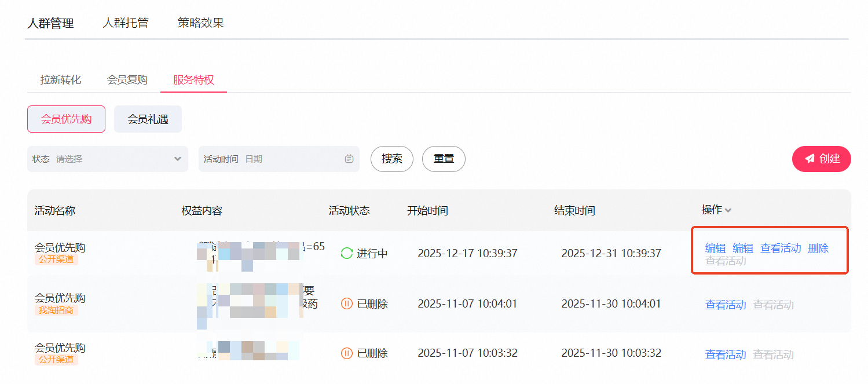Open the 状态 dropdown selector
Viewport: 868px width, 384px height.
click(108, 159)
